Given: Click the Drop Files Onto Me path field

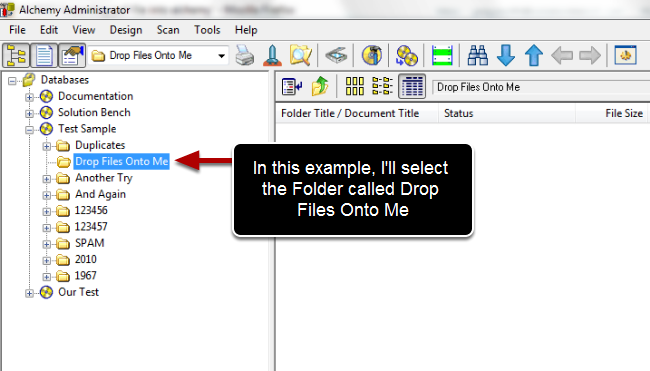Looking at the screenshot, I should [541, 87].
